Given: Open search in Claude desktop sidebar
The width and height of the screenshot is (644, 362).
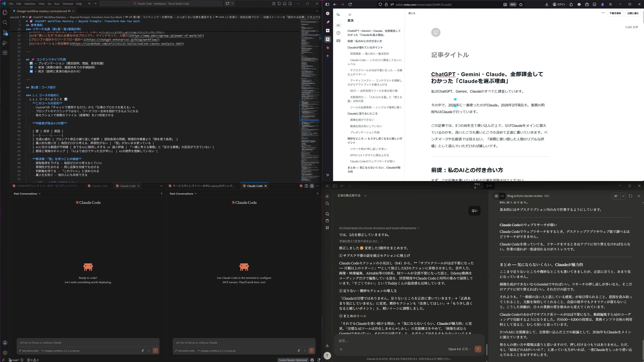Looking at the screenshot, I should coord(327,203).
